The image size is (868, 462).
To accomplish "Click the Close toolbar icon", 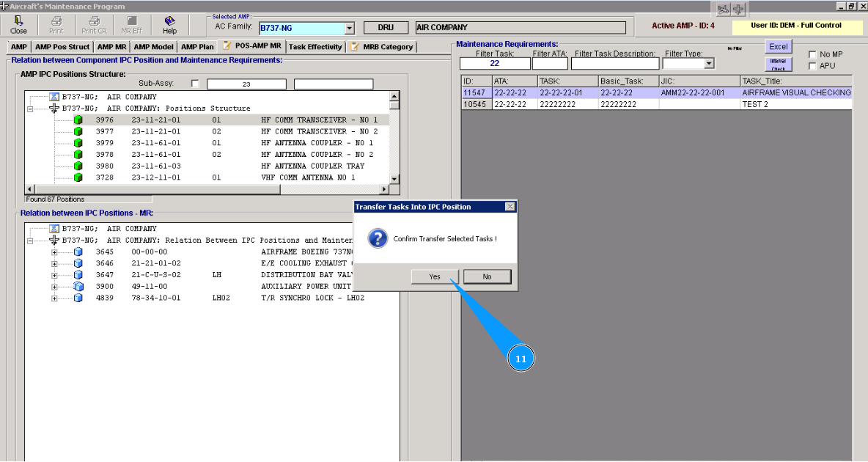I will click(x=18, y=25).
